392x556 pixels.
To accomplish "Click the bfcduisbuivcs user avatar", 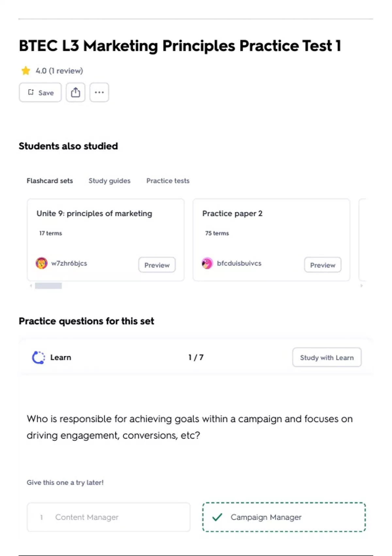I will (207, 263).
